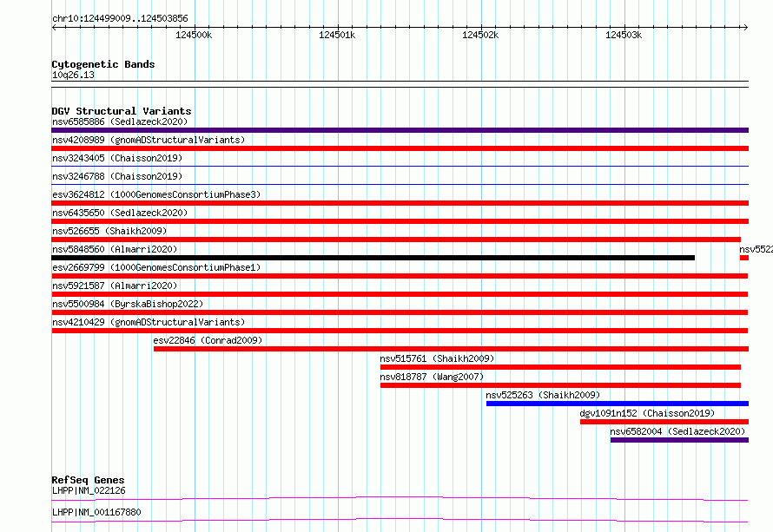The image size is (773, 532).
Task: Click the black nsv5848560 Almarri2020 bar
Action: tap(373, 258)
